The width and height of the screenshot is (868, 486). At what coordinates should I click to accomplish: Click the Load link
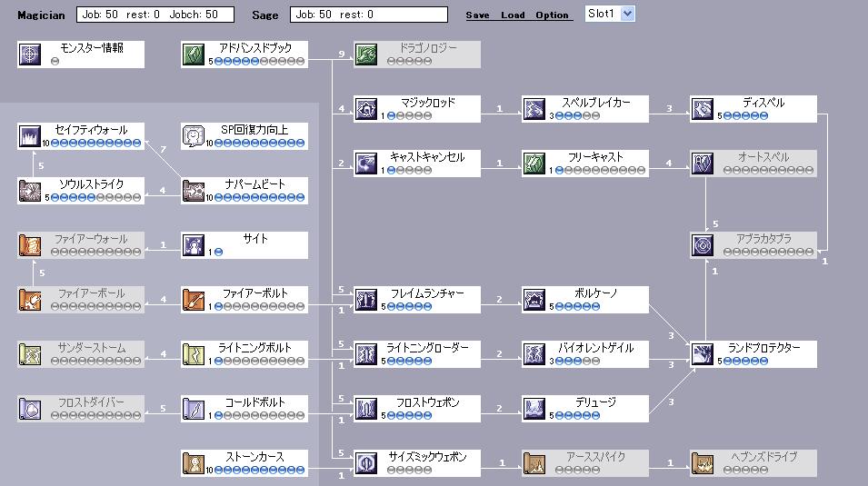[x=513, y=15]
